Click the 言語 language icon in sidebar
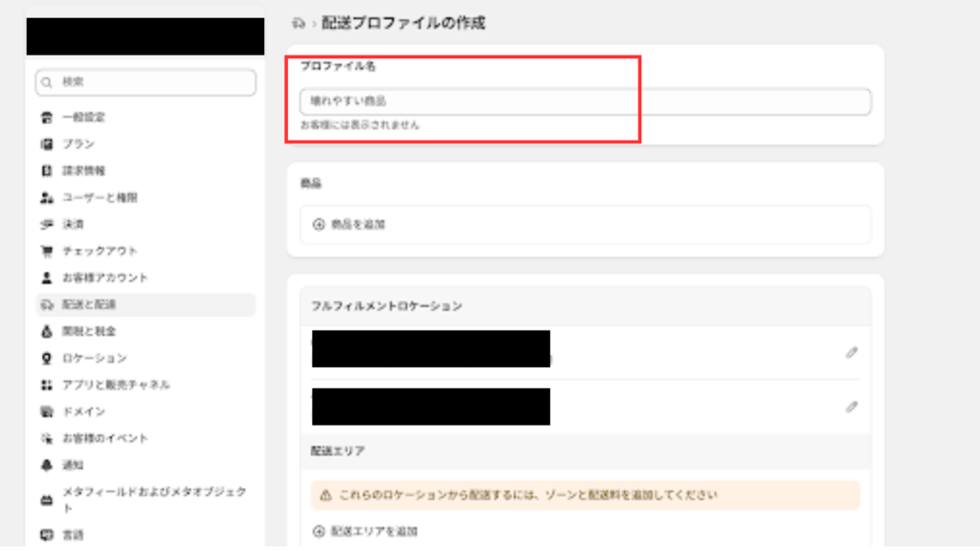Image resolution: width=980 pixels, height=551 pixels. [x=46, y=535]
